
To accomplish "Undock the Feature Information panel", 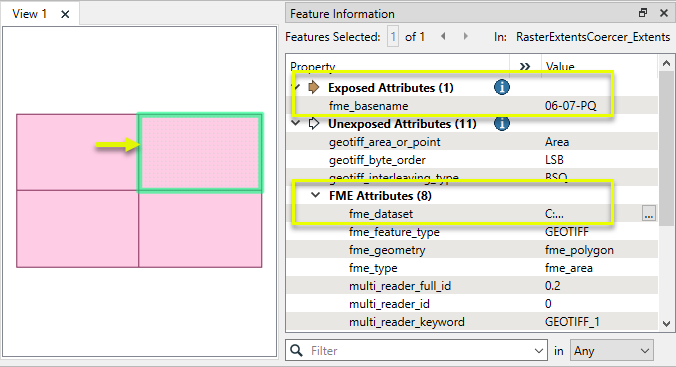I will pyautogui.click(x=643, y=13).
